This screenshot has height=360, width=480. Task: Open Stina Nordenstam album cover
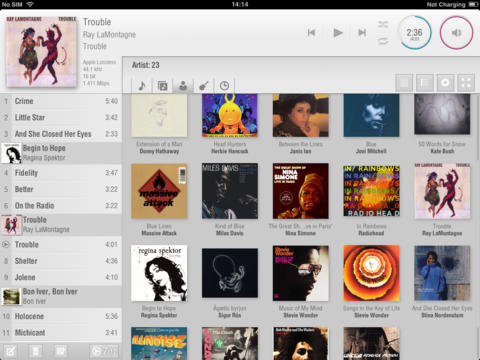pyautogui.click(x=442, y=273)
